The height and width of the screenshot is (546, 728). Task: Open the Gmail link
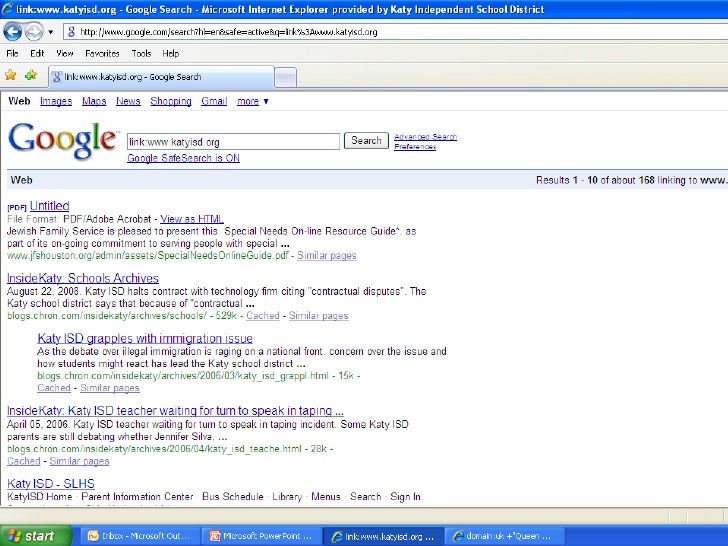tap(214, 101)
